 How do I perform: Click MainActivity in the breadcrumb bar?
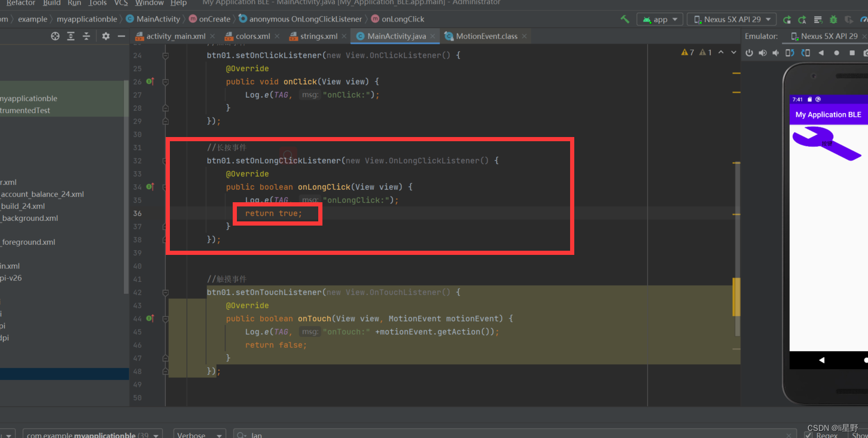click(153, 19)
